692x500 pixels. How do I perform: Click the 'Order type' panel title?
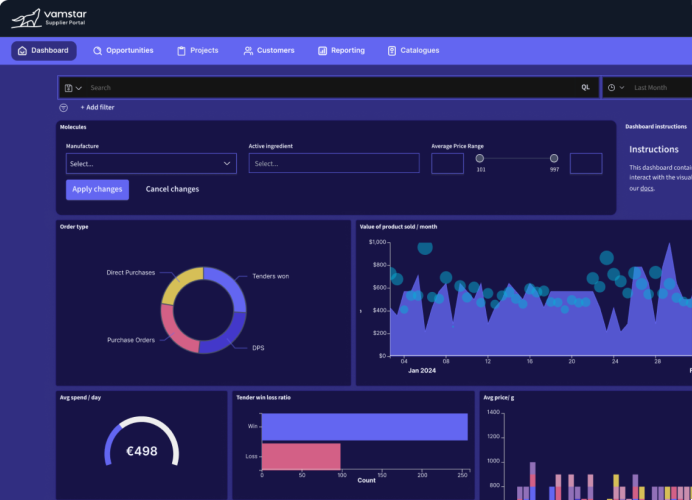(74, 227)
